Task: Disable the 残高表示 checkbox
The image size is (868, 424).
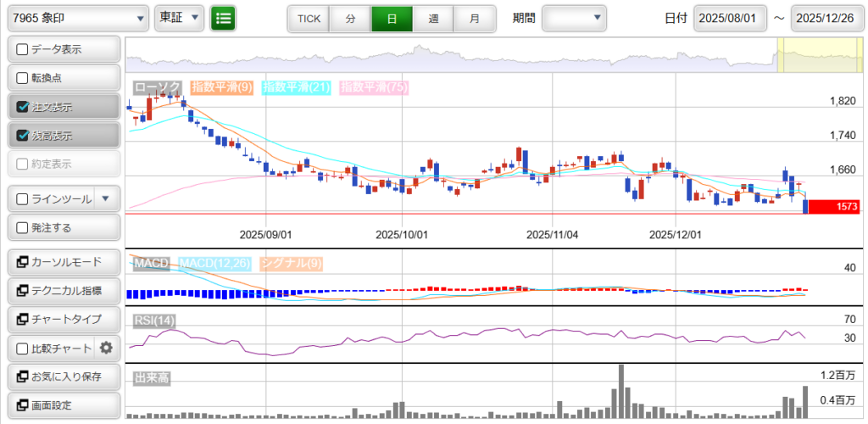Action: pyautogui.click(x=23, y=136)
